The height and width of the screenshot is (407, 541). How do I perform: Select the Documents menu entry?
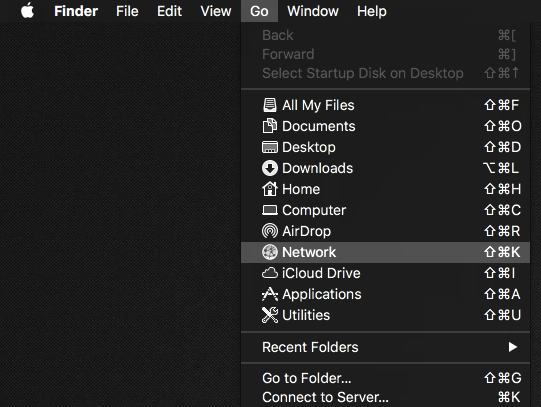pos(385,126)
